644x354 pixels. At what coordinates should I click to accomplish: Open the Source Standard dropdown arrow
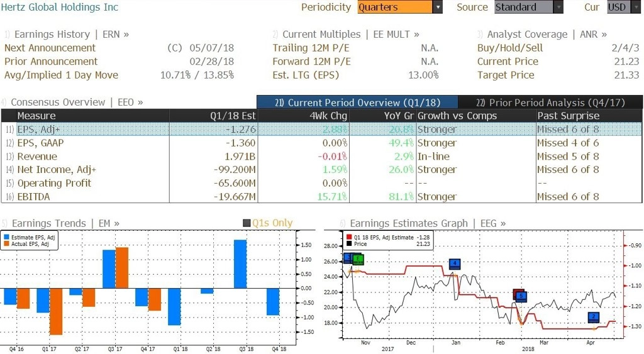558,8
